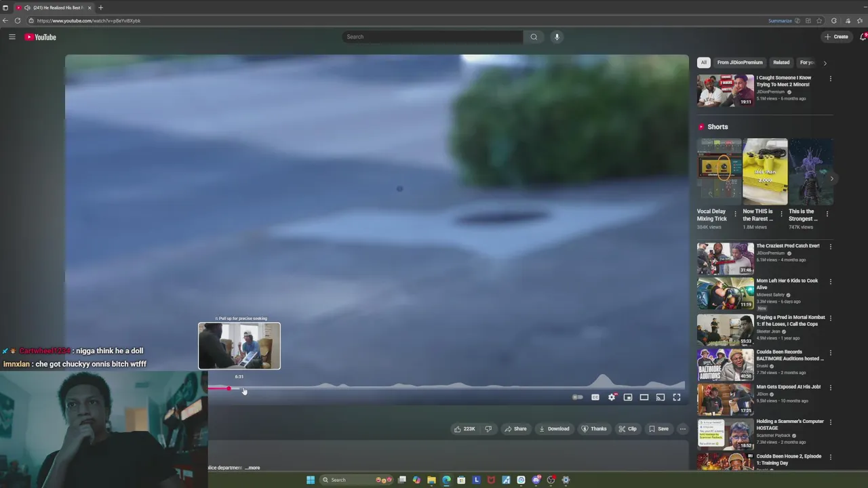The height and width of the screenshot is (488, 868).
Task: Share the video
Action: pyautogui.click(x=515, y=428)
